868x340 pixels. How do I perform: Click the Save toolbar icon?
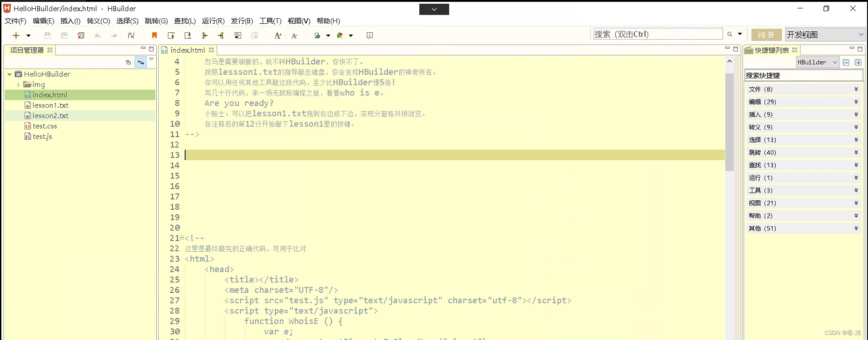(x=47, y=35)
